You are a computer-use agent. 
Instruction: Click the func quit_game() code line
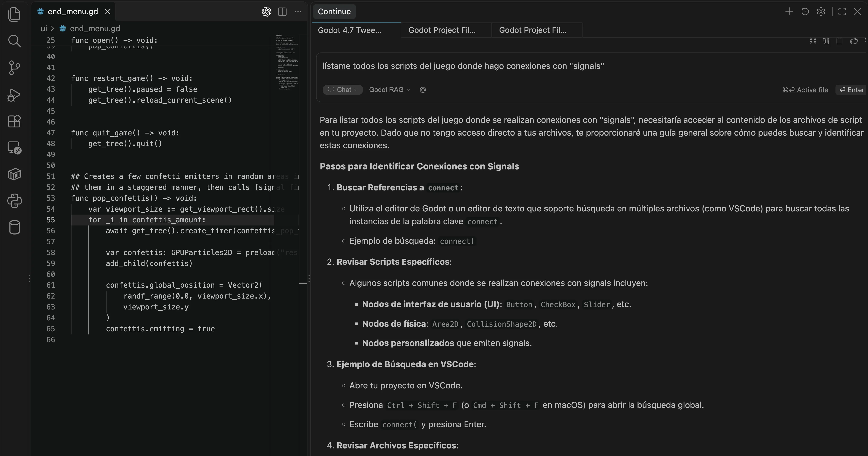click(125, 133)
